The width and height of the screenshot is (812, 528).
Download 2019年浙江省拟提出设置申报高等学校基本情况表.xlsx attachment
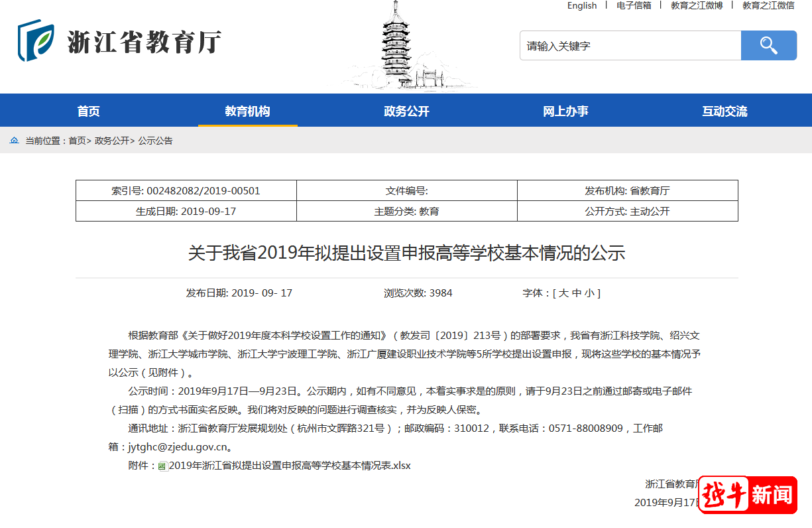[290, 466]
